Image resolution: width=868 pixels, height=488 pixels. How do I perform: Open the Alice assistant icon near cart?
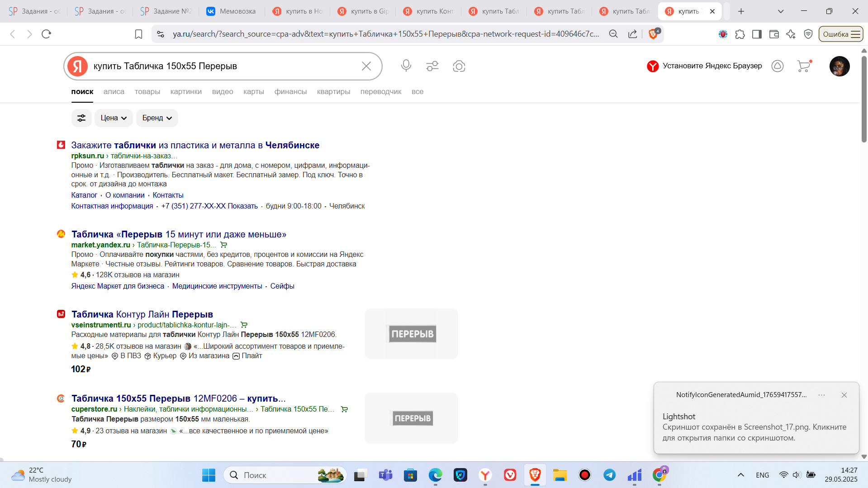pyautogui.click(x=778, y=66)
